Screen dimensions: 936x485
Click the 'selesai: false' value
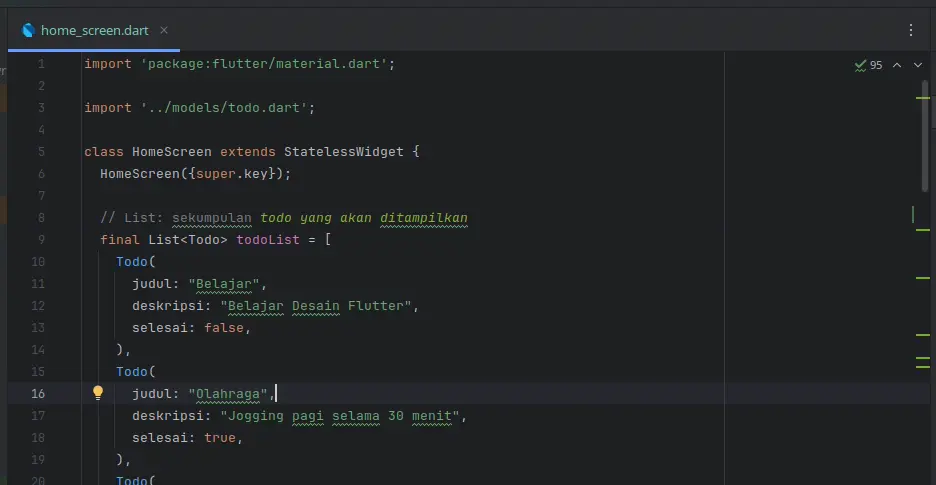[224, 328]
